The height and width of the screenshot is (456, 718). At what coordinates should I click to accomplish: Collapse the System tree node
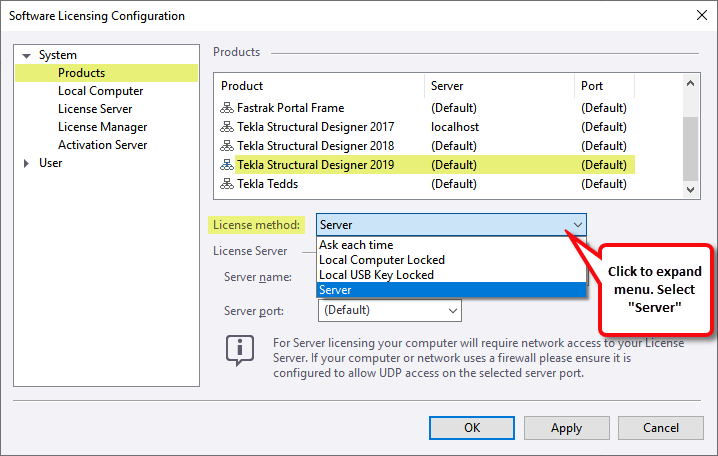[26, 55]
